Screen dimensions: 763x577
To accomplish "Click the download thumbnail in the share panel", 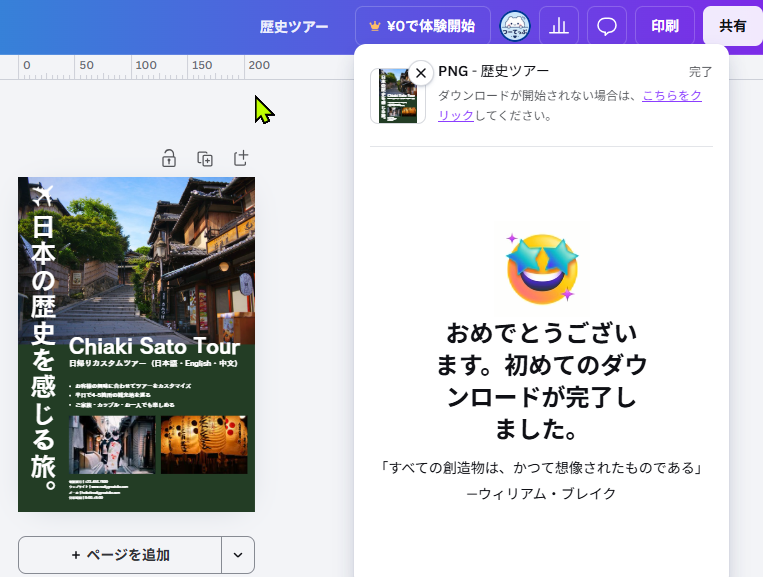I will [x=398, y=96].
